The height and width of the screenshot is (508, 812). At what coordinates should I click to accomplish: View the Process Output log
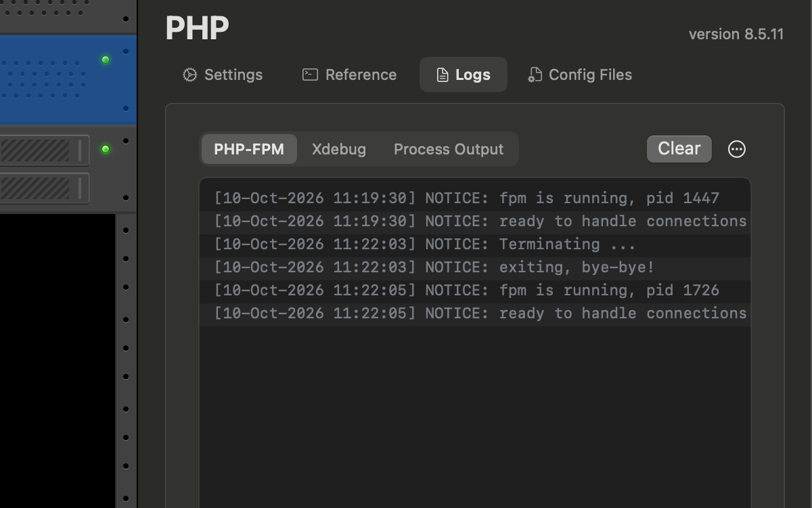[x=449, y=149]
